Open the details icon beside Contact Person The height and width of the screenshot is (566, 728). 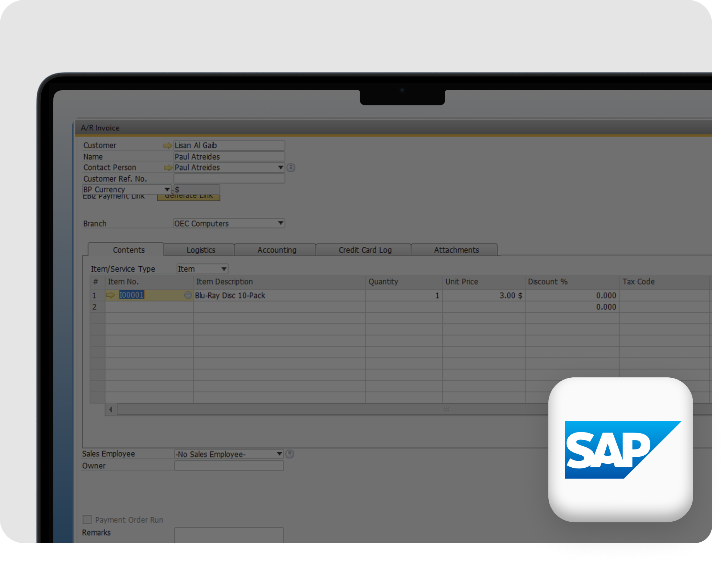pos(291,168)
